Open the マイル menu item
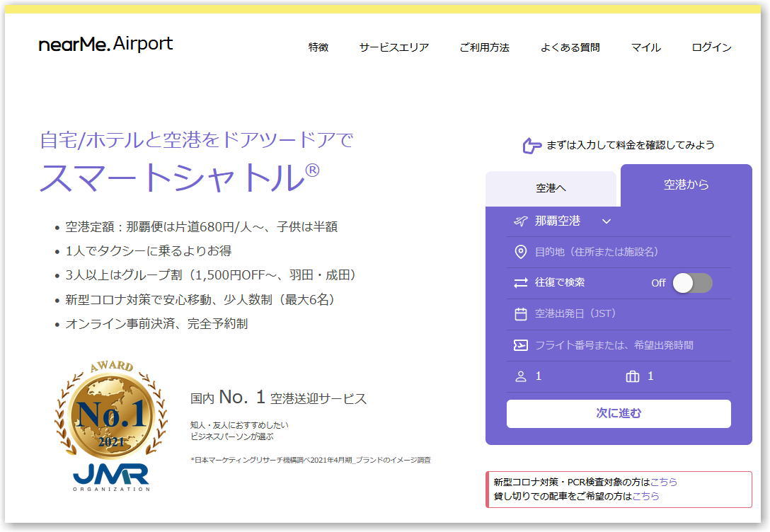This screenshot has width=770, height=532. point(645,47)
